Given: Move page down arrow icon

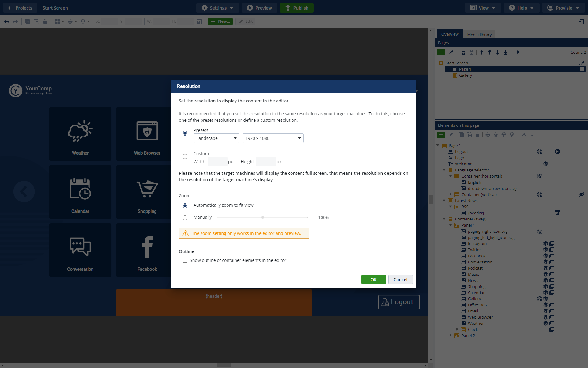Looking at the screenshot, I should coord(498,52).
